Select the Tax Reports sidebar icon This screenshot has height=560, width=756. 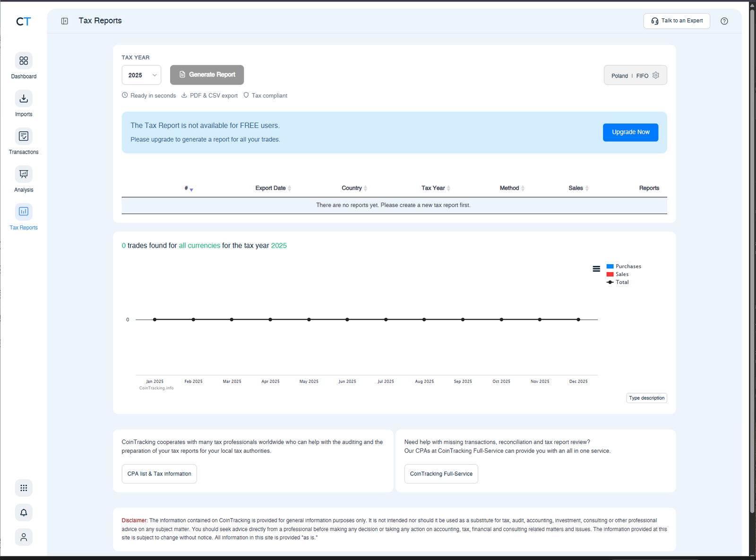[24, 212]
